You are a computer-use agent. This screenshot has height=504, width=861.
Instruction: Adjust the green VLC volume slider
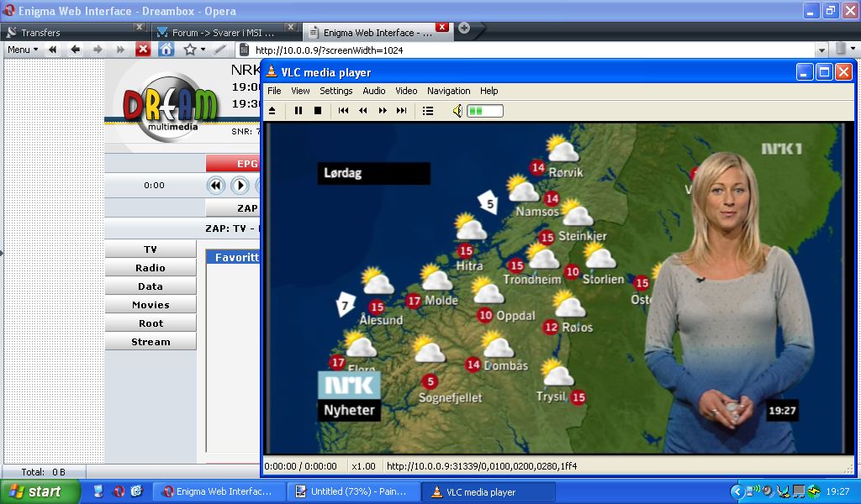(485, 111)
